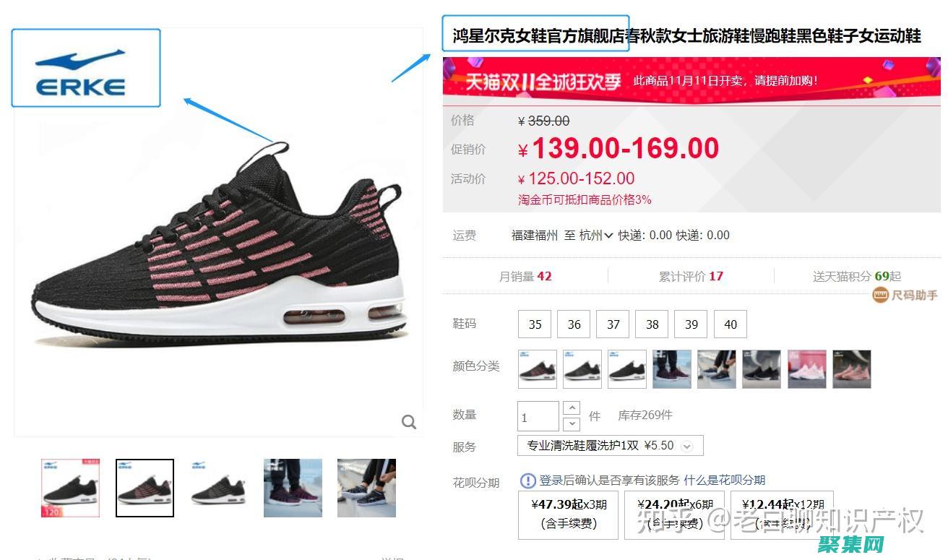Select shoe size 38
Screen dimensions: 948x560
[652, 324]
